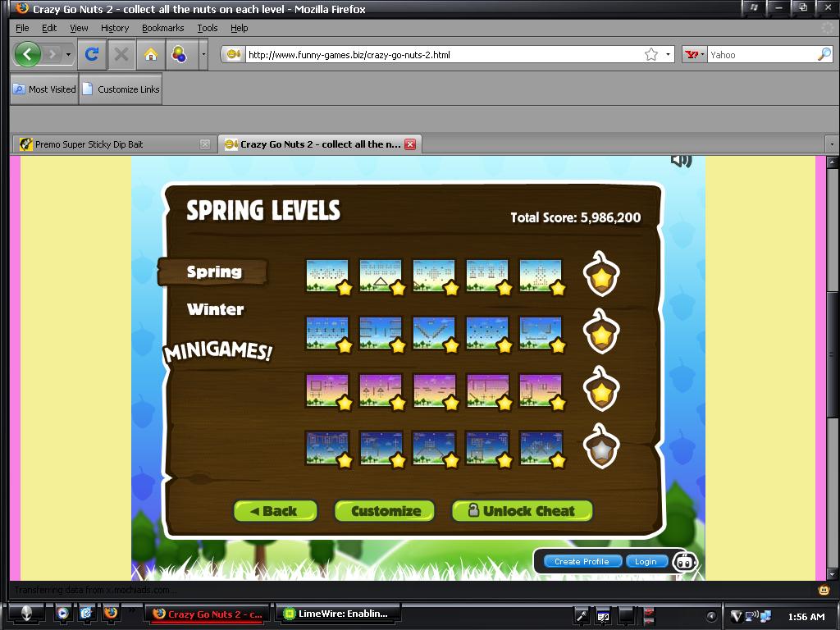Open the File menu

click(x=22, y=28)
